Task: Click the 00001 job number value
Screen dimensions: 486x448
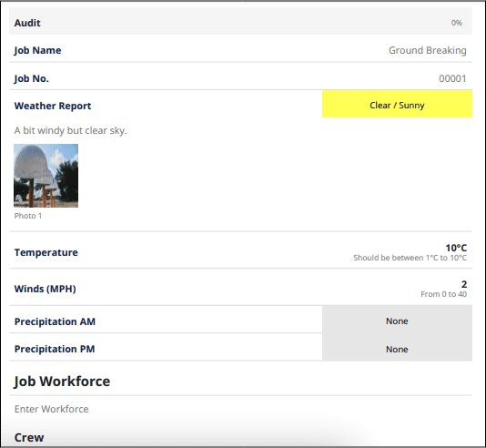Action: [x=452, y=78]
